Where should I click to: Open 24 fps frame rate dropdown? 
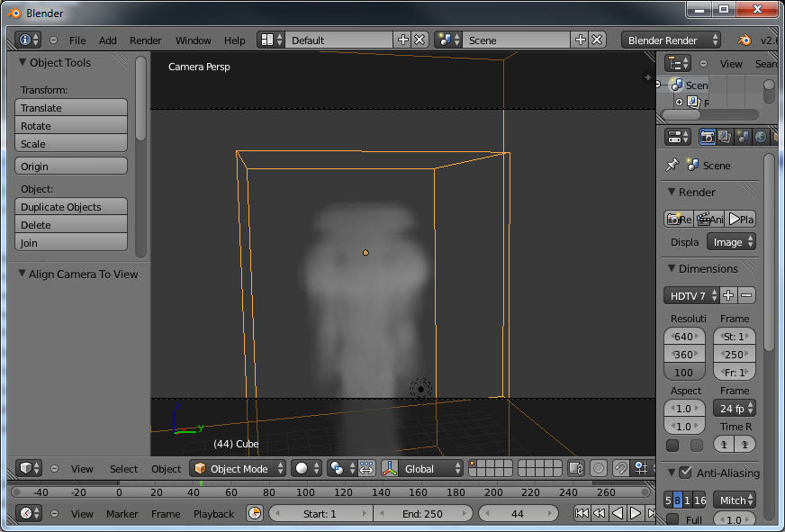coord(735,409)
